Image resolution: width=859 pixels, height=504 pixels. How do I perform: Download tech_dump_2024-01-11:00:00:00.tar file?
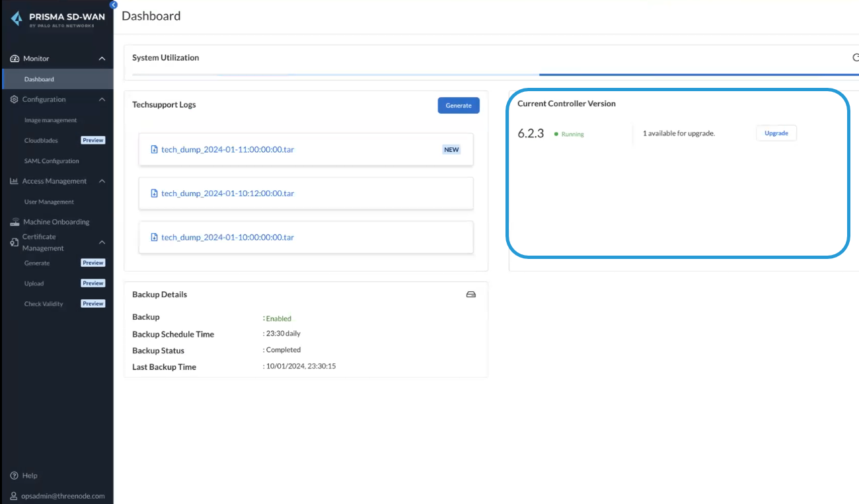coord(227,150)
